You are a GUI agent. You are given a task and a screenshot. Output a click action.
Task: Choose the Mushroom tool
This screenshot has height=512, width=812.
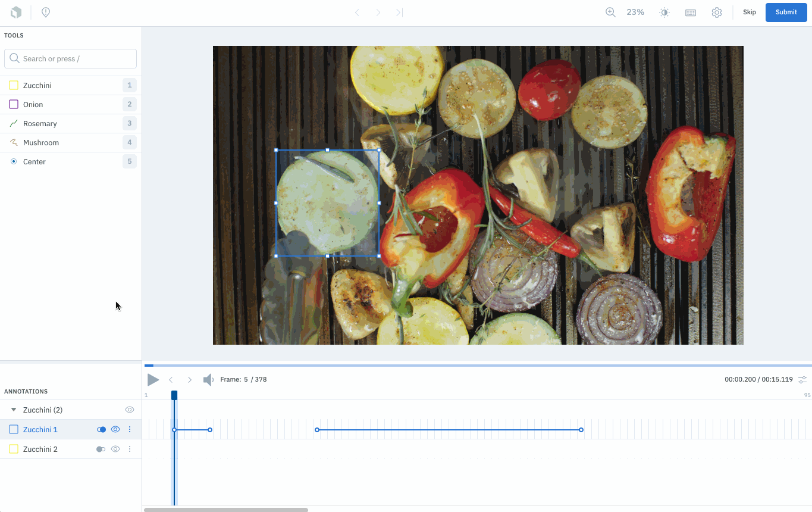click(x=70, y=142)
